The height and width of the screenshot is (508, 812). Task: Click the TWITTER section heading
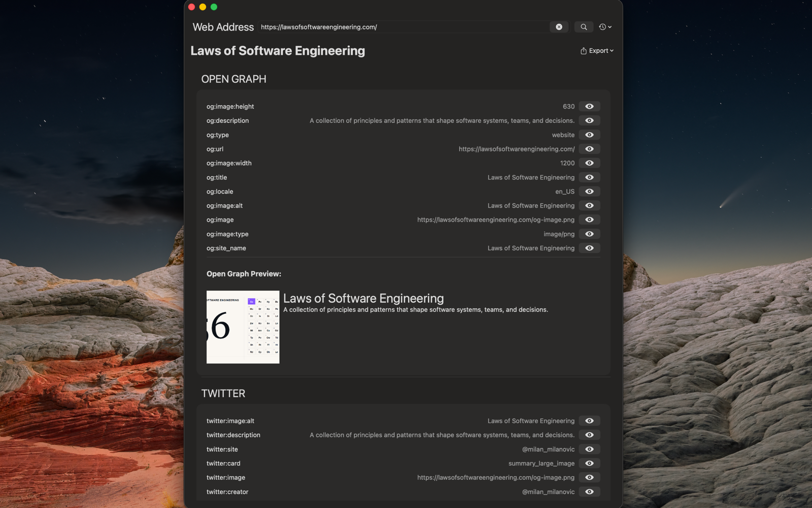(x=223, y=394)
